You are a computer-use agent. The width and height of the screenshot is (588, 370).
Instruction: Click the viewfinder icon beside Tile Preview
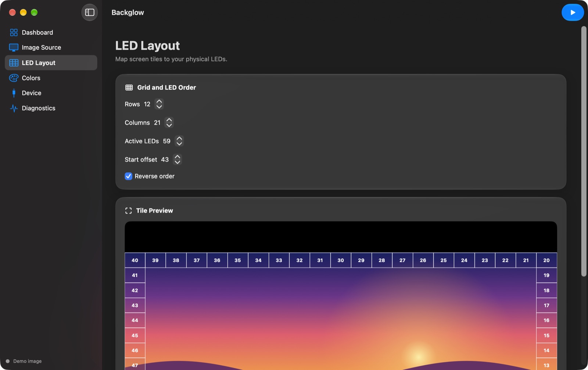[x=128, y=211]
